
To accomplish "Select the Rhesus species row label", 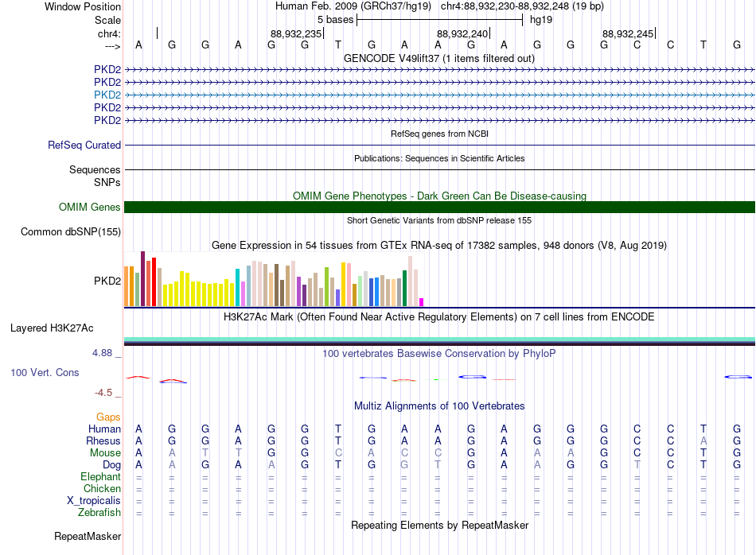I will point(103,441).
